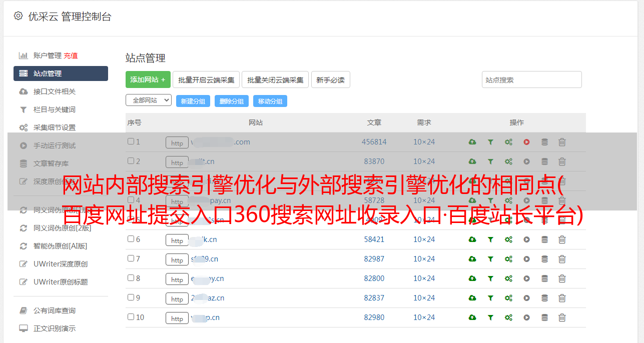
Task: Go to 接口文件相关 in the sidebar
Action: (55, 91)
